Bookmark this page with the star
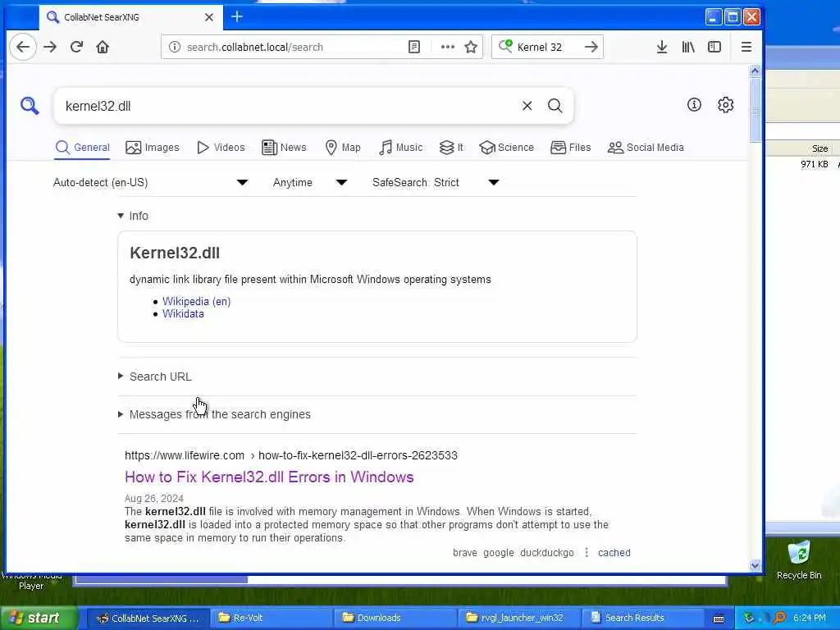 tap(471, 47)
